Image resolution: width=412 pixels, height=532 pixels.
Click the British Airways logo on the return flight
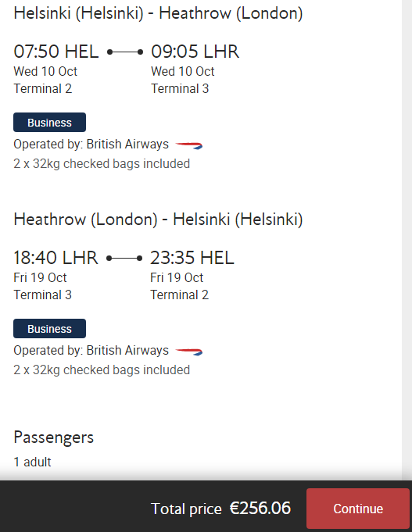tap(189, 352)
